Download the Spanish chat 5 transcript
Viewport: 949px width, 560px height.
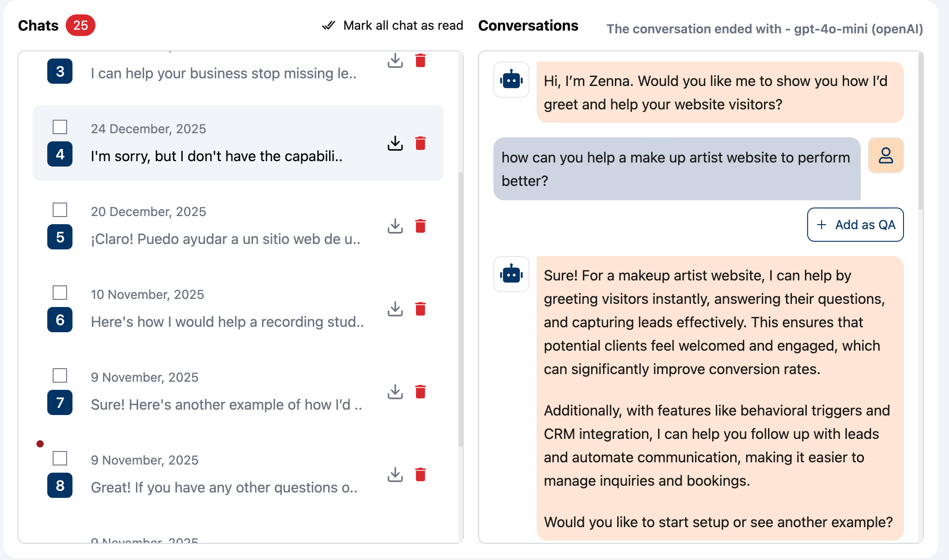[395, 227]
